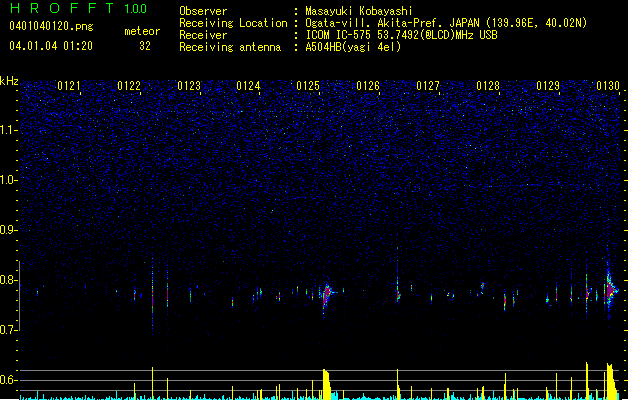The image size is (629, 400).
Task: Click the 0124 time marker
Action: (248, 85)
